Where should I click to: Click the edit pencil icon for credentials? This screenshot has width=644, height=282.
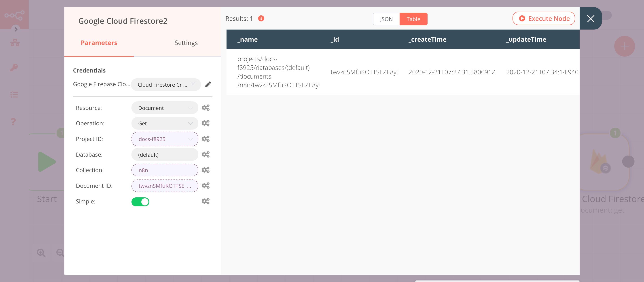tap(209, 85)
